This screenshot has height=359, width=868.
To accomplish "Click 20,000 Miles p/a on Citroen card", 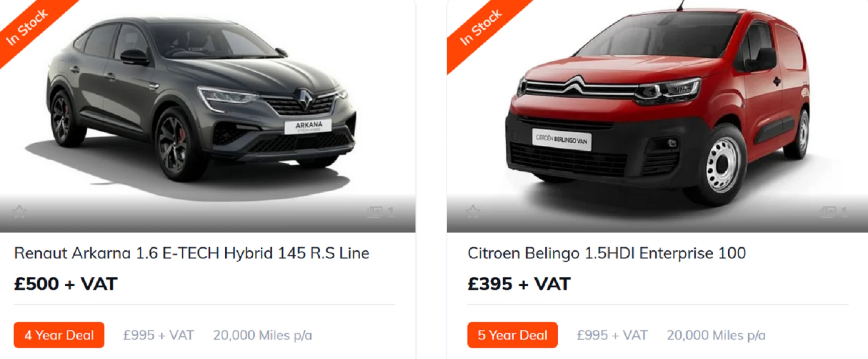I will (x=716, y=335).
